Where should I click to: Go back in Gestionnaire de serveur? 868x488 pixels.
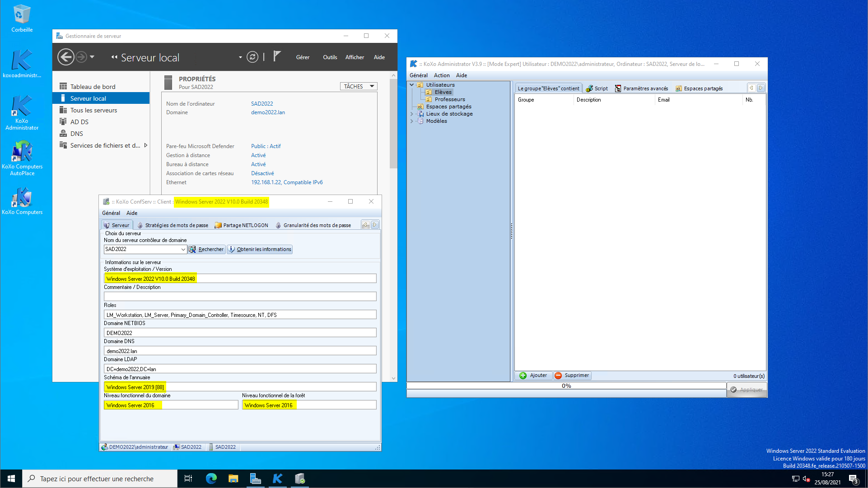click(x=66, y=57)
